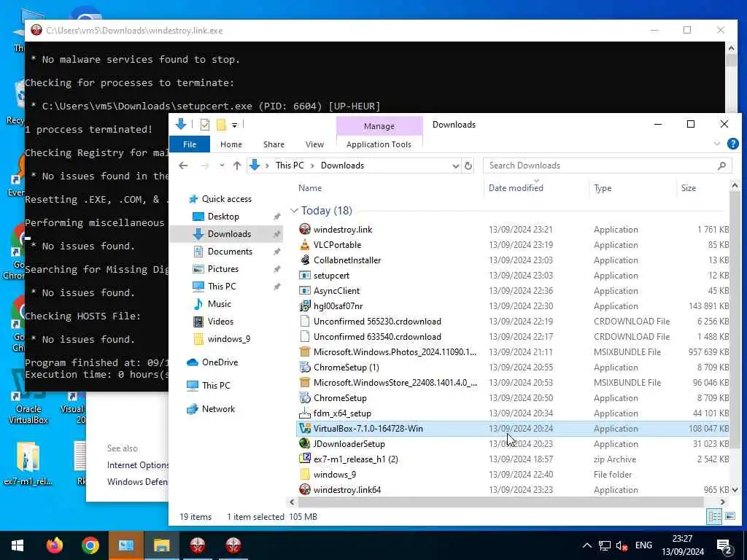747x560 pixels.
Task: Open the Home ribbon tab
Action: pos(231,144)
